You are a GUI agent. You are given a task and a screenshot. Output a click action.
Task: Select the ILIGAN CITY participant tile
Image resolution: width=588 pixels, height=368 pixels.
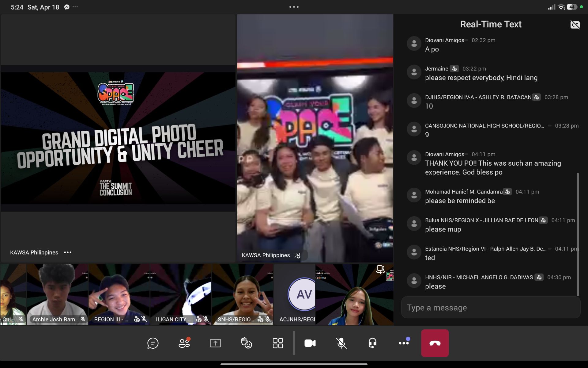pos(181,294)
